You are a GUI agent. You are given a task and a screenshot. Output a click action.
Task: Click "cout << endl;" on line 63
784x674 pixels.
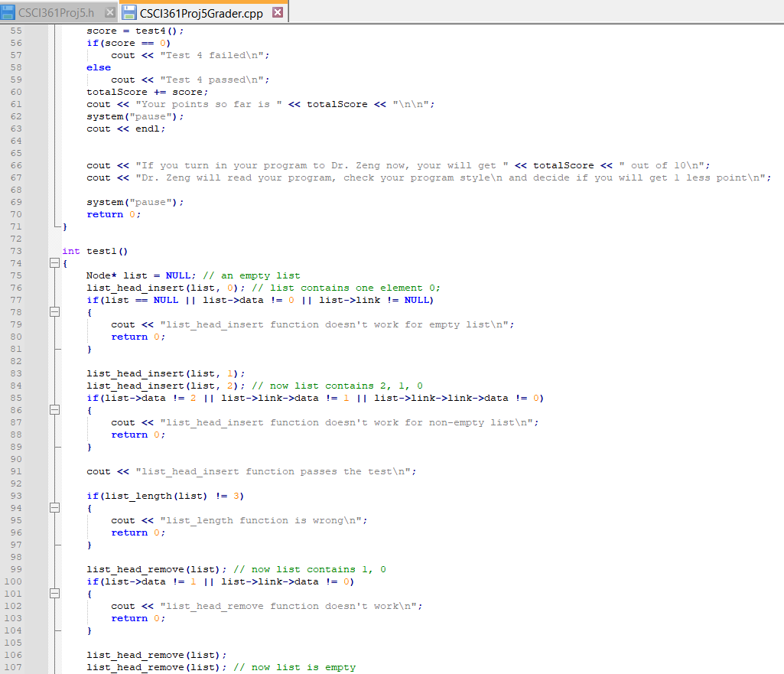(125, 129)
